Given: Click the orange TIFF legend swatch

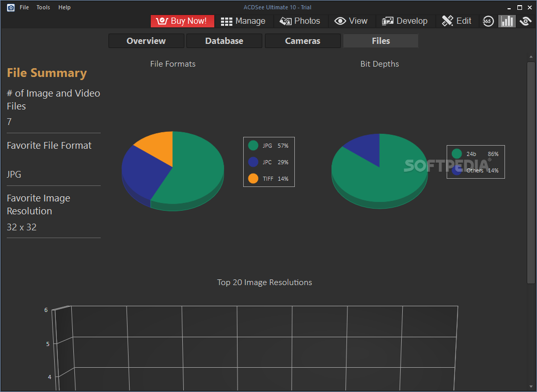Looking at the screenshot, I should pyautogui.click(x=253, y=179).
